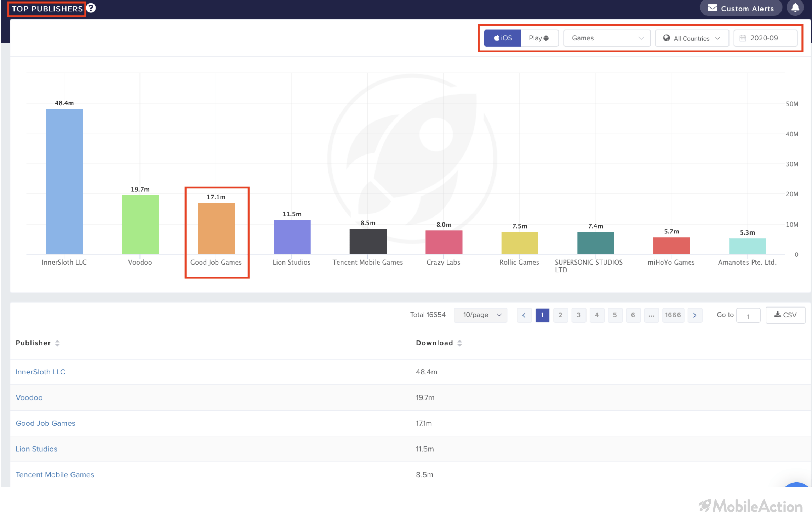Click the Tencent Mobile Games dark bar
The width and height of the screenshot is (812, 530).
pos(368,241)
